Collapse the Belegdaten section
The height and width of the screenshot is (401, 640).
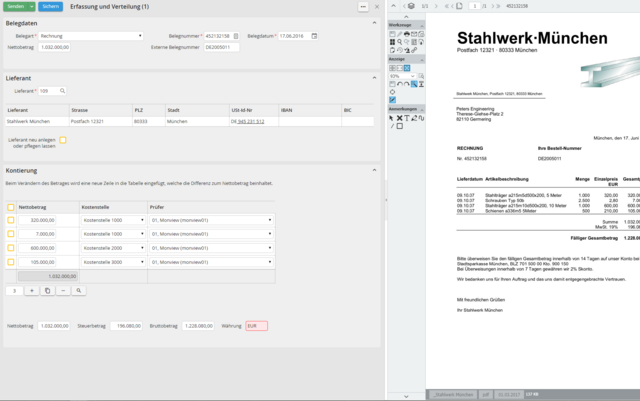[x=374, y=23]
